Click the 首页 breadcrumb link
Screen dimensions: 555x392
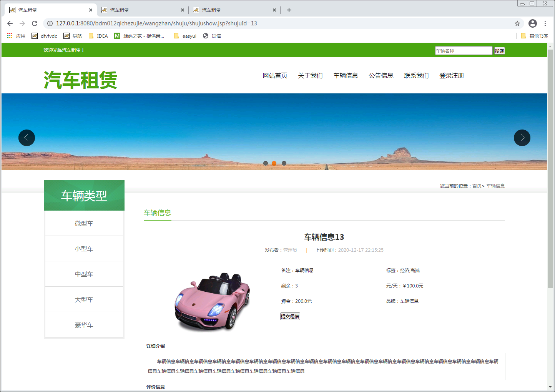click(477, 186)
